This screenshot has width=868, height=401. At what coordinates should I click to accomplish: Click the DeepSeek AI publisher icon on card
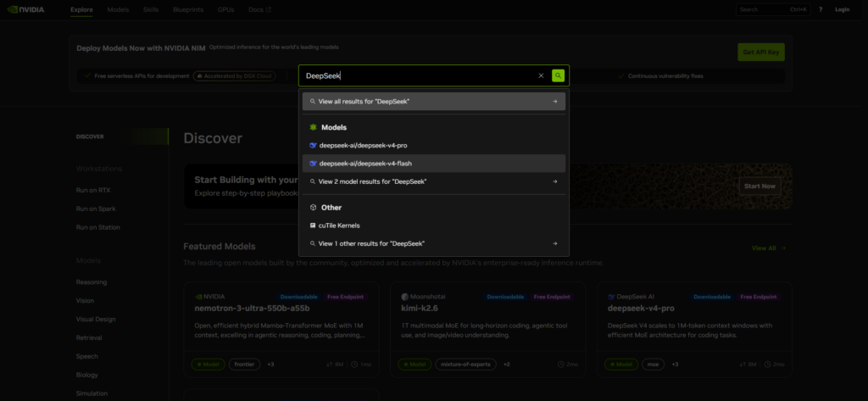pyautogui.click(x=611, y=297)
